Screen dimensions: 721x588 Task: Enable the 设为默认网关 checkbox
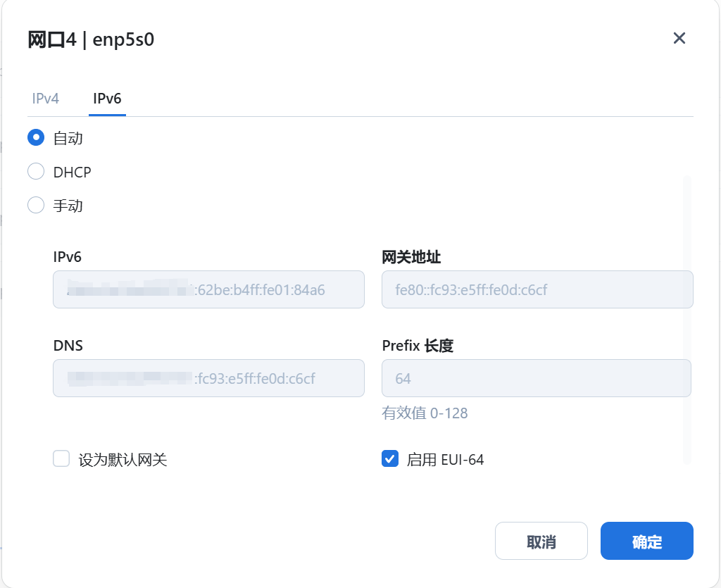(x=62, y=460)
